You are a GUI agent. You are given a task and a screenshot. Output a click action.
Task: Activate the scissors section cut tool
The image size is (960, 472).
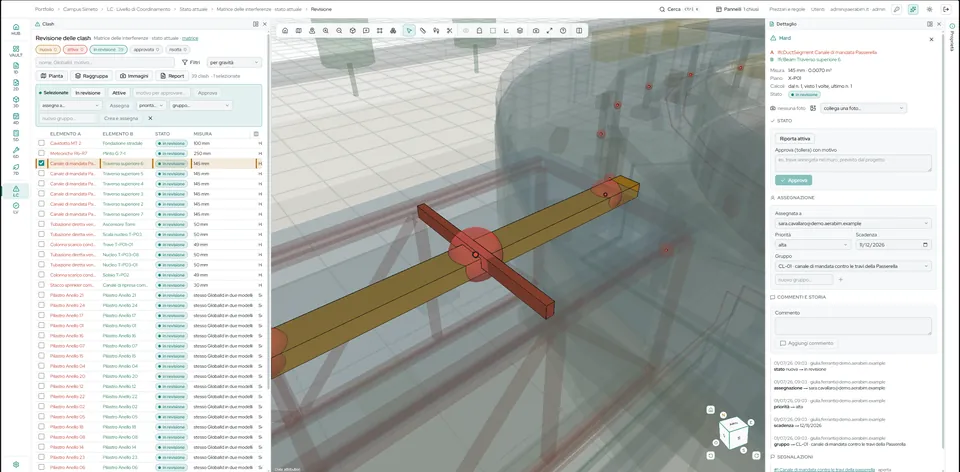tap(449, 31)
